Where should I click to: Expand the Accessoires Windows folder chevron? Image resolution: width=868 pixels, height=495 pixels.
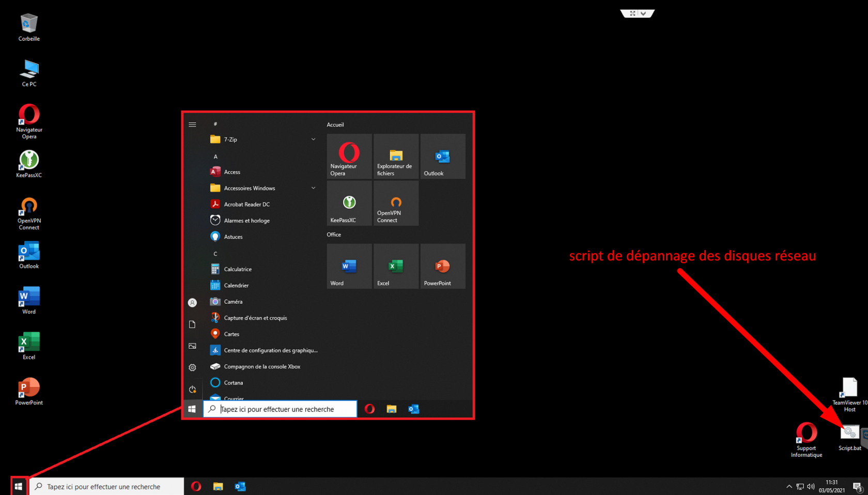click(313, 188)
